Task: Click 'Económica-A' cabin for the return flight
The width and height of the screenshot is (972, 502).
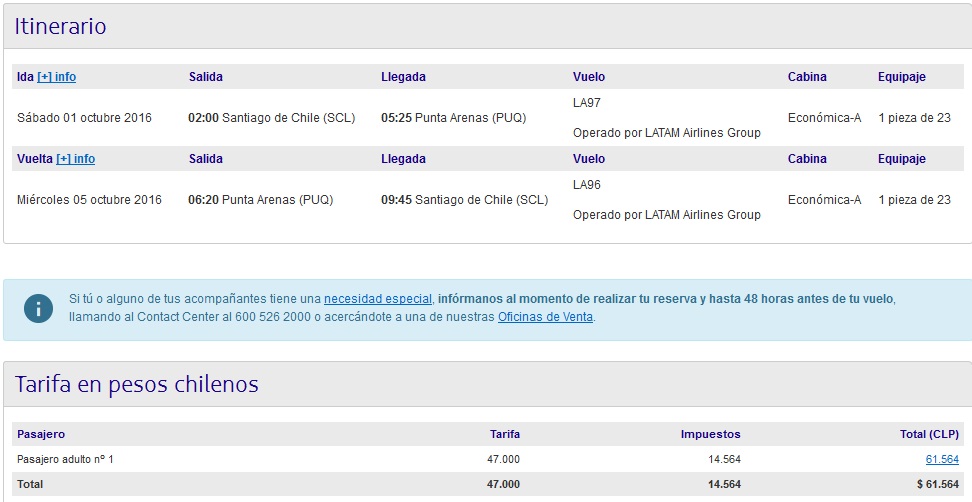Action: [824, 200]
